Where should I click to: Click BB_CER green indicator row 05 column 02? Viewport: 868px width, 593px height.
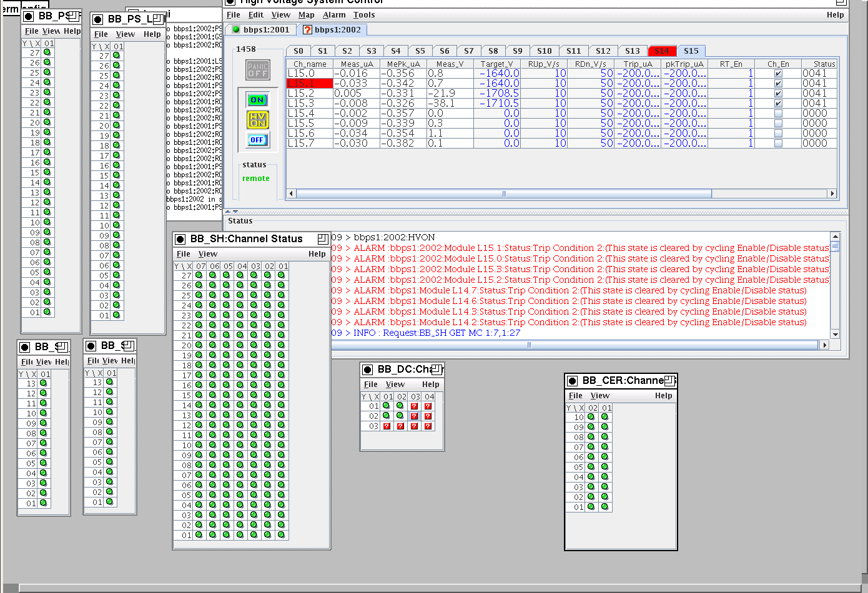(591, 467)
